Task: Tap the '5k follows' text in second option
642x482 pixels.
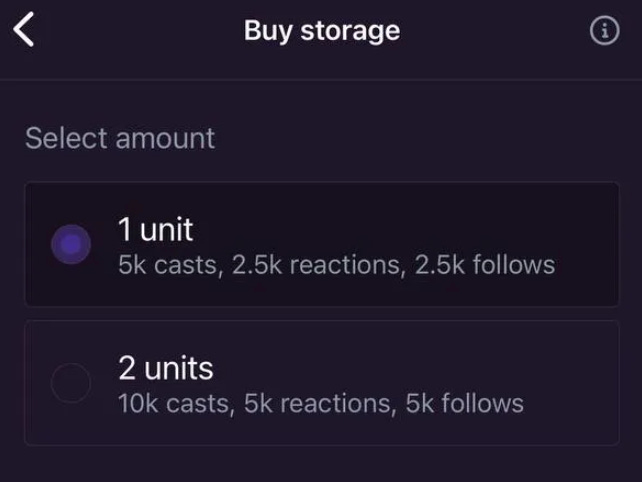Action: click(465, 404)
